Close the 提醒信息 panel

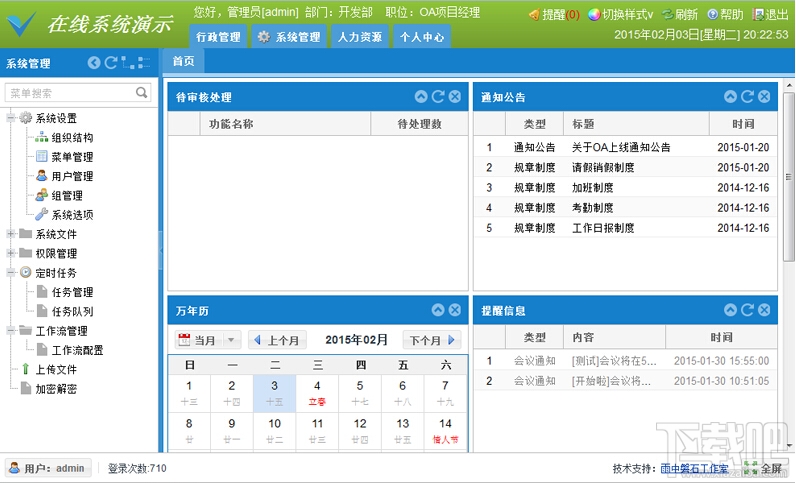coord(765,310)
